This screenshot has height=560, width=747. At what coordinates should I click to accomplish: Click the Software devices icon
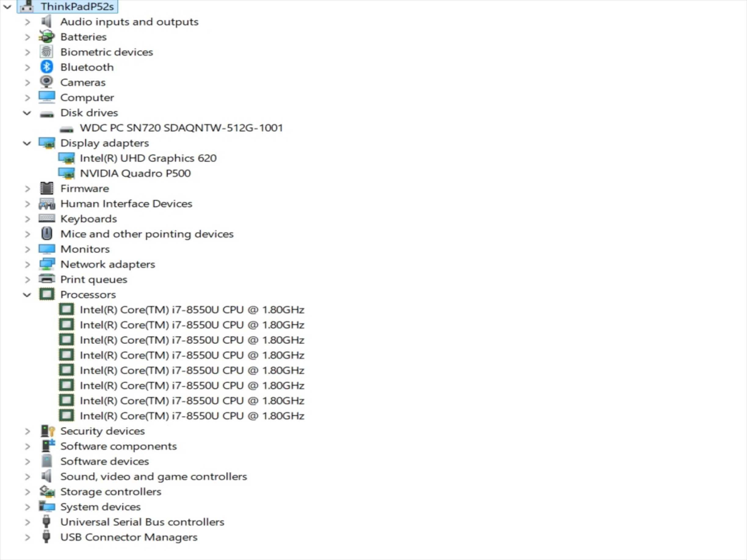[47, 461]
